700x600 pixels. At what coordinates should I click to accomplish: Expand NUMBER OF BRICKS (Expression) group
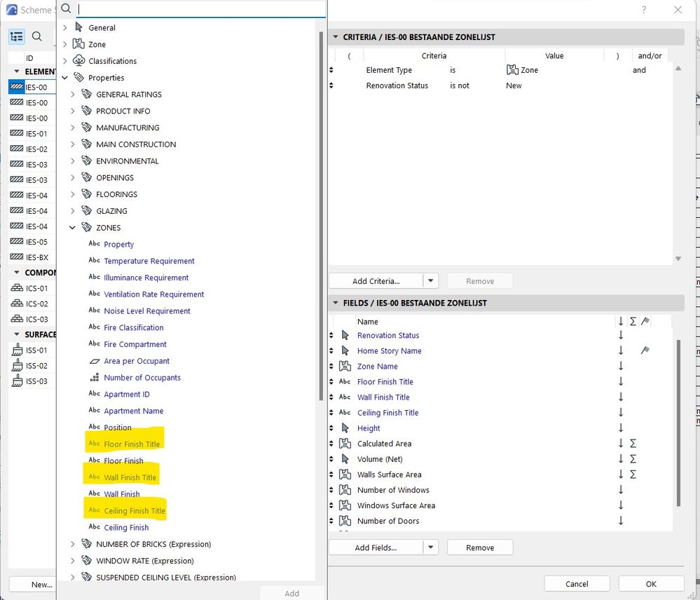[x=73, y=544]
